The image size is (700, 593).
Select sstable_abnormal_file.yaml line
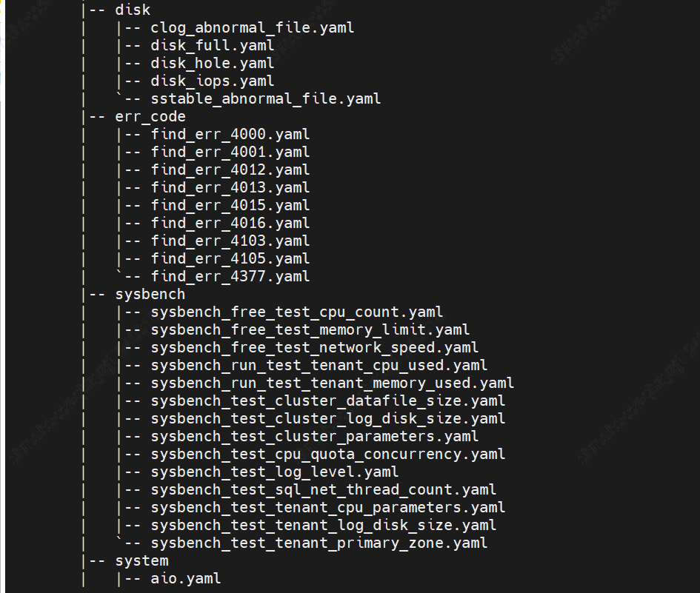coord(266,98)
